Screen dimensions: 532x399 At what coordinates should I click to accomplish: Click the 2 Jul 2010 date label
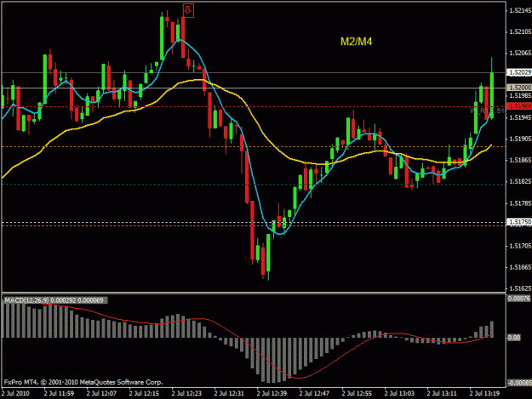[15, 393]
